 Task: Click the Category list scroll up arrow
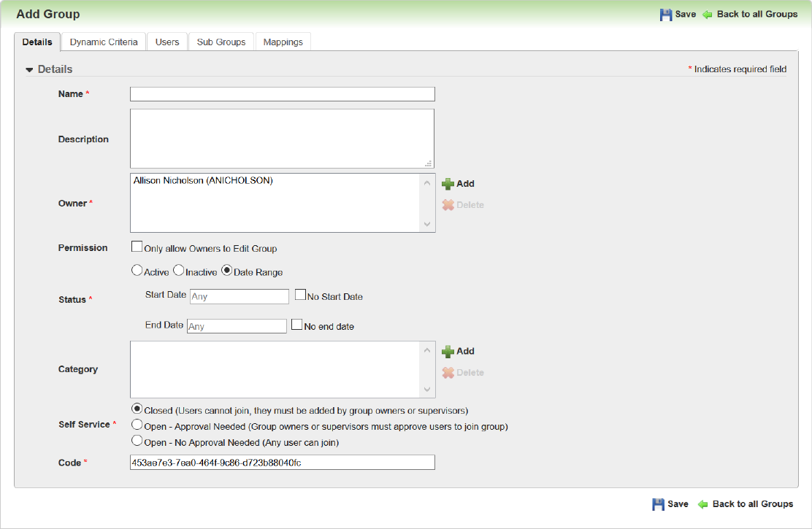[428, 350]
